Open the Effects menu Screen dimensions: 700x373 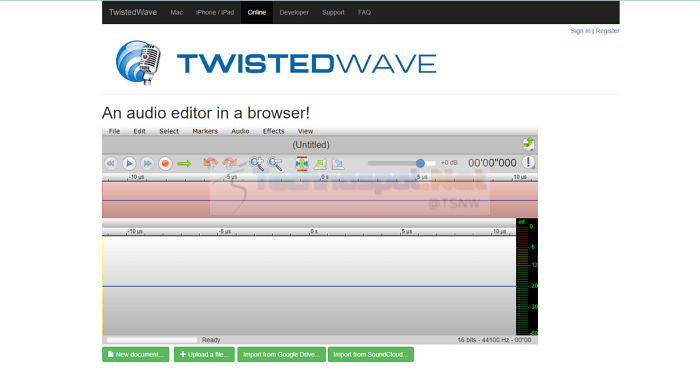click(273, 131)
